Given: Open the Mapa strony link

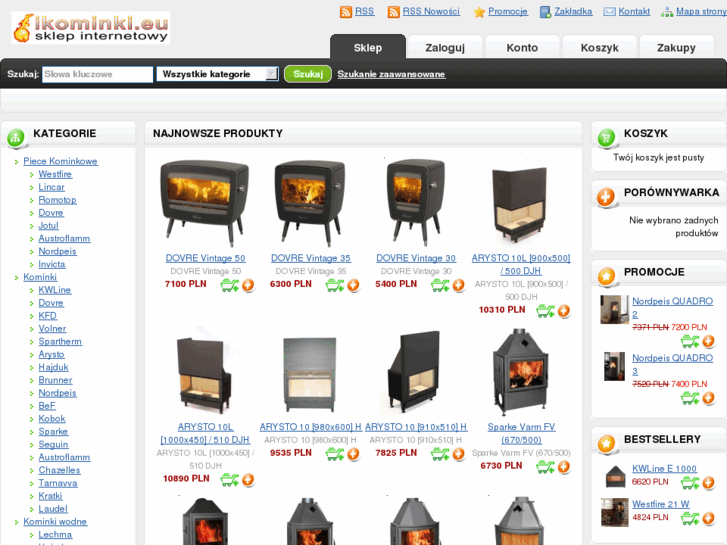Looking at the screenshot, I should [701, 11].
